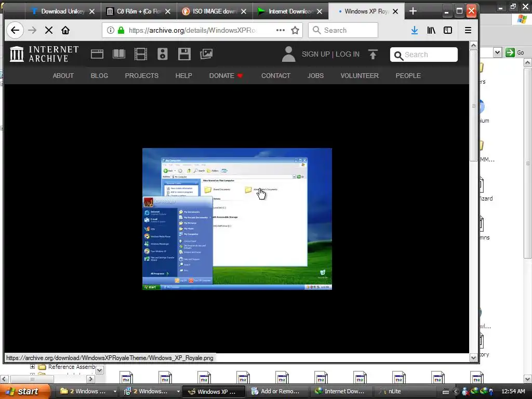Select the Windows XP Royale tab
Image resolution: width=532 pixels, height=399 pixels.
coord(366,11)
